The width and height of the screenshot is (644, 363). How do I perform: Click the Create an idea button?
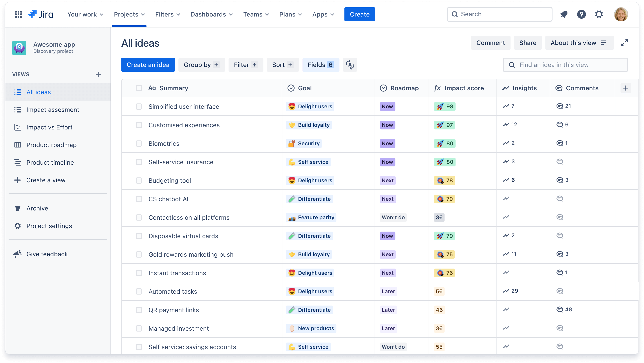tap(148, 65)
